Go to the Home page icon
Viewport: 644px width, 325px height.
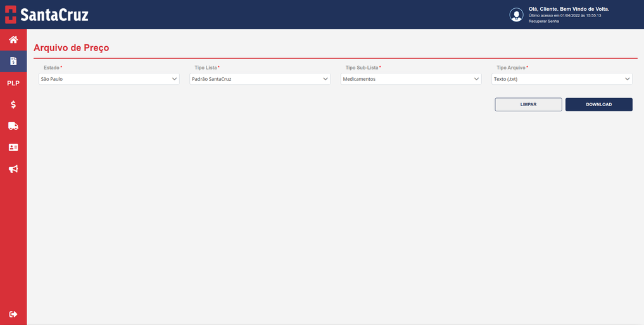(x=13, y=40)
